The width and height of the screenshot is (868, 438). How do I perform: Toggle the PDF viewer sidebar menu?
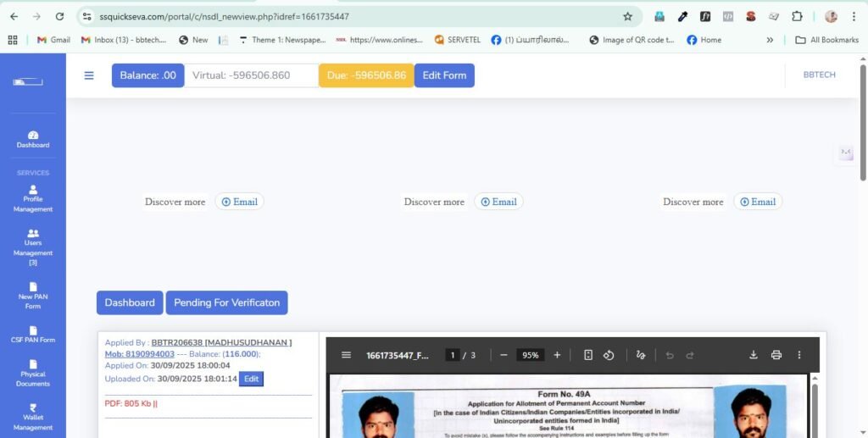(346, 355)
